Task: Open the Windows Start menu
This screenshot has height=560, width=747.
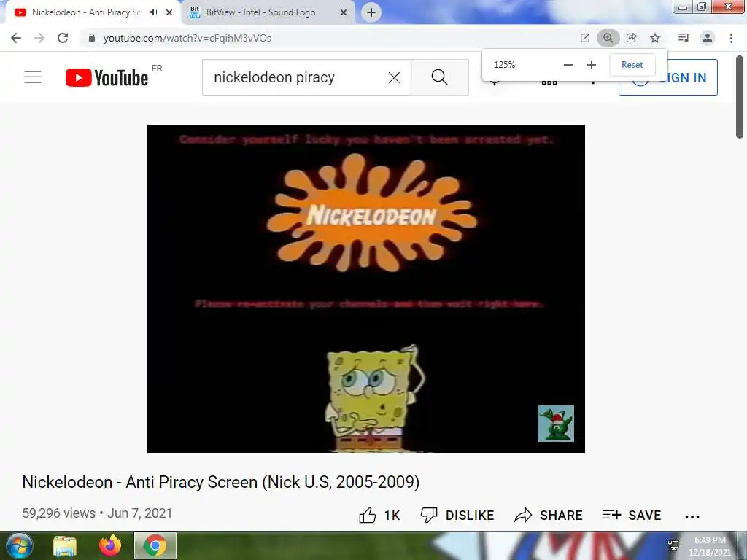Action: click(18, 545)
